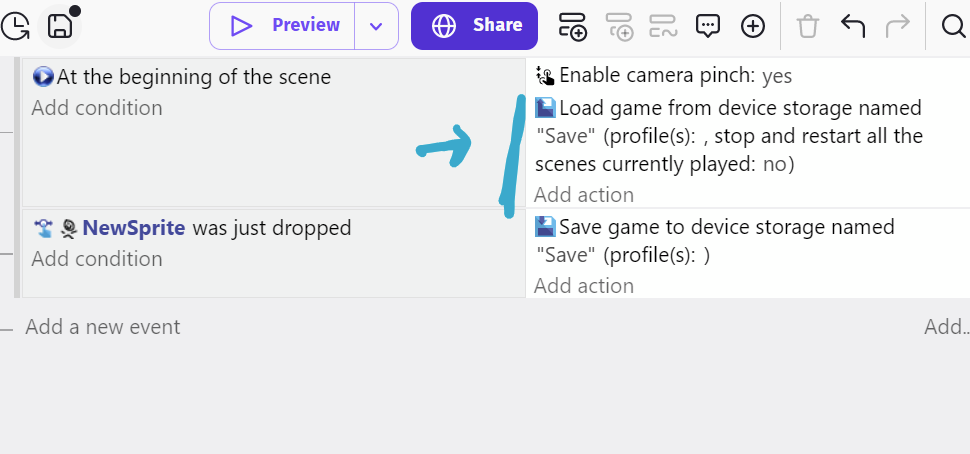Expand the Preview options dropdown arrow

pyautogui.click(x=376, y=26)
